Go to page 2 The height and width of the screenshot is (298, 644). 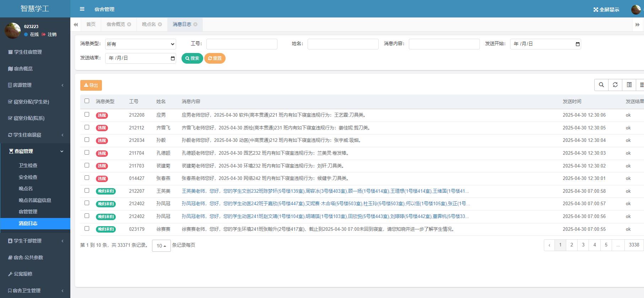click(x=572, y=245)
